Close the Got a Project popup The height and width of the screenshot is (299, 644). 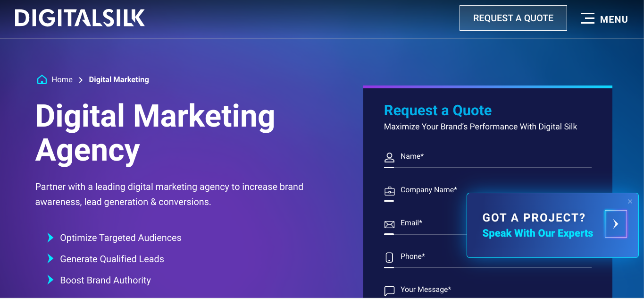point(630,201)
